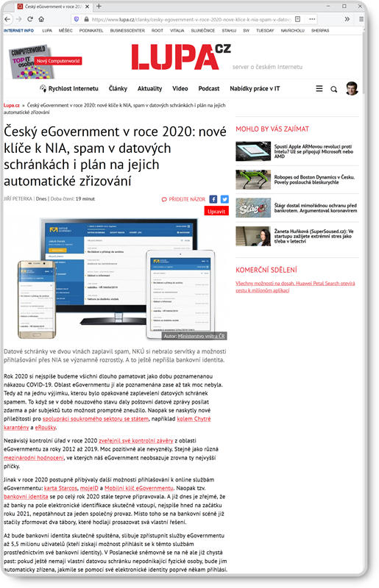
Task: Open a new tab with plus button
Action: [99, 7]
